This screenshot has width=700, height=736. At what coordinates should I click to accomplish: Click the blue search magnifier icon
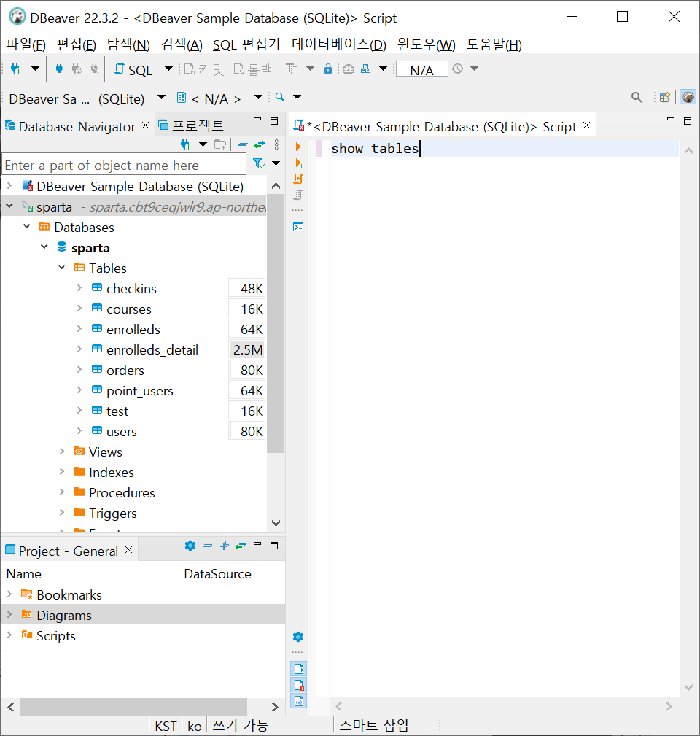tap(279, 97)
